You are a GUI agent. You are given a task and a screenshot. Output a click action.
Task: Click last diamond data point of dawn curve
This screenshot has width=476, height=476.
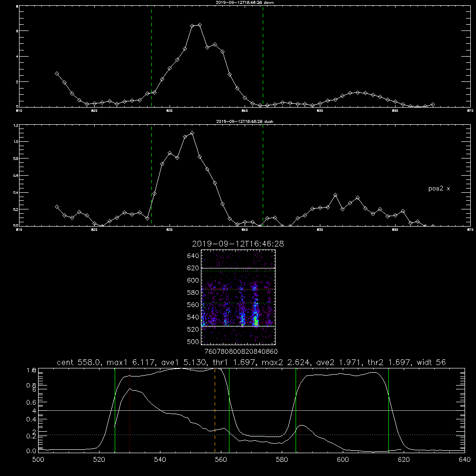[433, 104]
